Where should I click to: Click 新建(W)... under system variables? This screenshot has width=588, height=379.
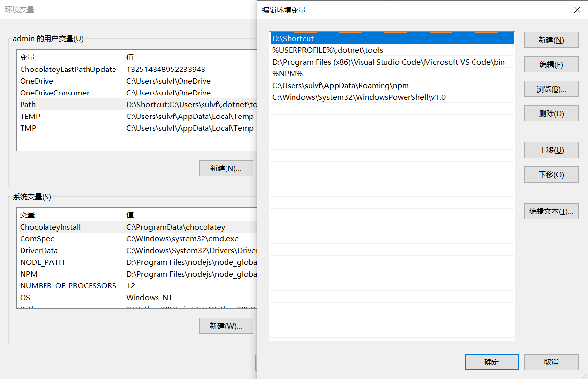point(226,326)
